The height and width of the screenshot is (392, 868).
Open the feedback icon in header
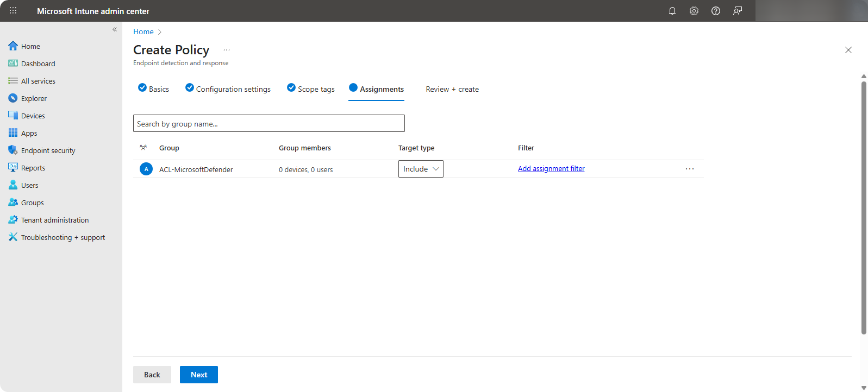[x=738, y=11]
